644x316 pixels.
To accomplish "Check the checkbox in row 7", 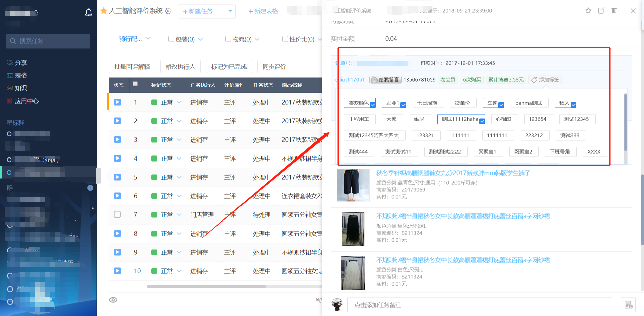I will (x=117, y=214).
